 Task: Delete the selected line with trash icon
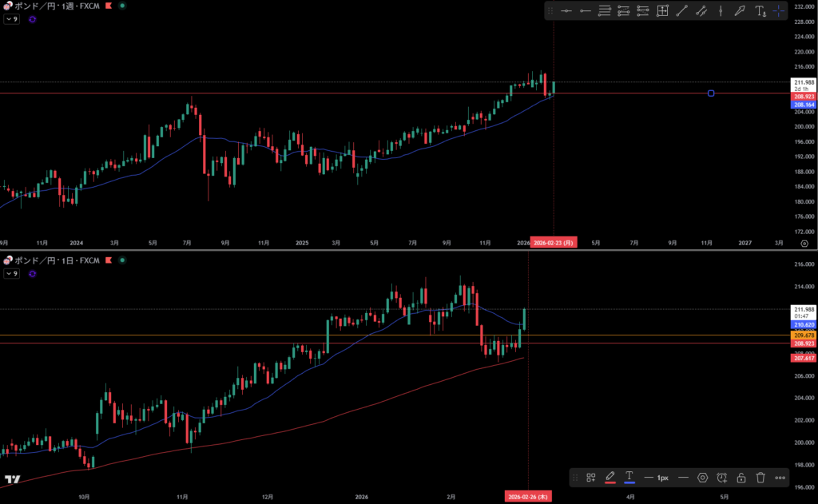[760, 478]
